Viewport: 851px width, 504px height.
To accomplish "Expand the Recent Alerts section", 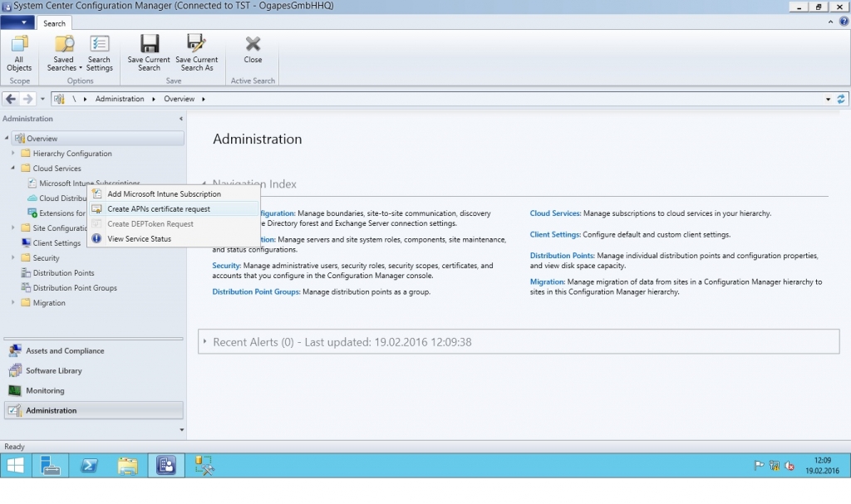I will pyautogui.click(x=205, y=342).
